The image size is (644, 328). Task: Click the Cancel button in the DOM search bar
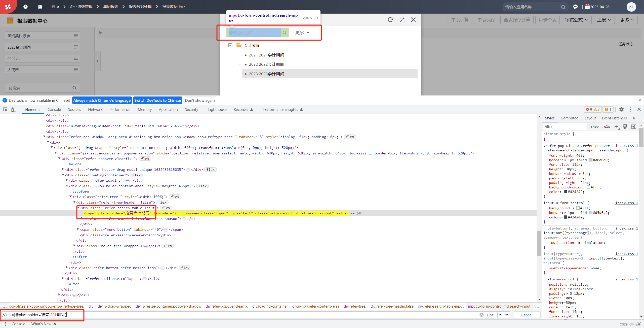[x=527, y=315]
